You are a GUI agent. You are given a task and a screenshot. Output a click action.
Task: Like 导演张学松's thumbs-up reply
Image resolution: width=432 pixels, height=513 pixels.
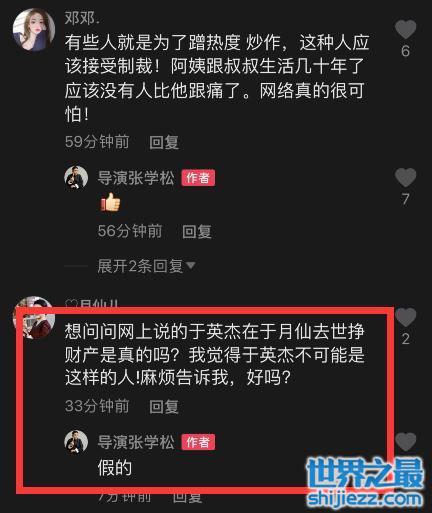pyautogui.click(x=406, y=177)
